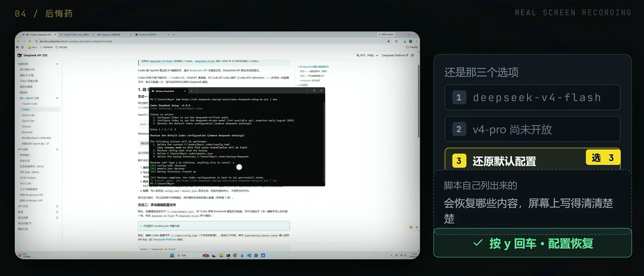Open OpenCode in the docs sidebar
The height and width of the screenshot is (276, 644).
coord(28,115)
